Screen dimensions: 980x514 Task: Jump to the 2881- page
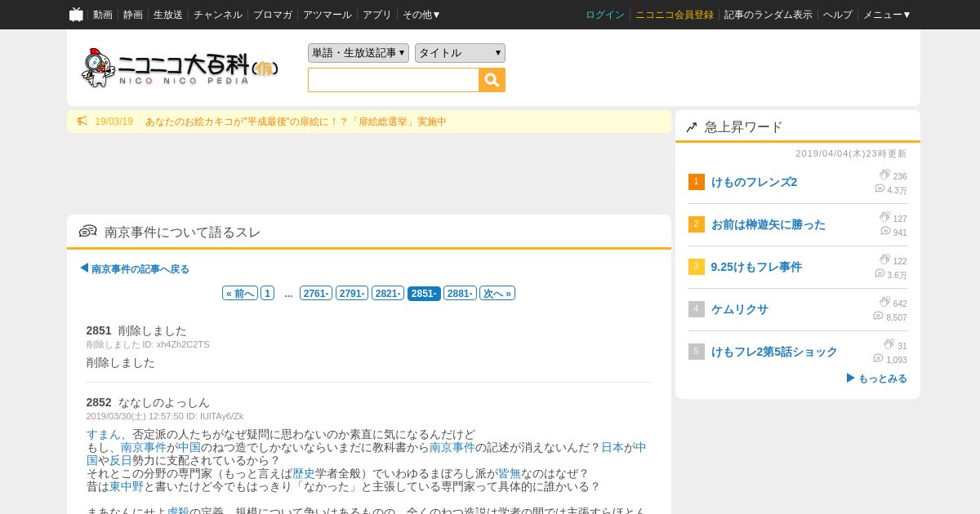460,294
